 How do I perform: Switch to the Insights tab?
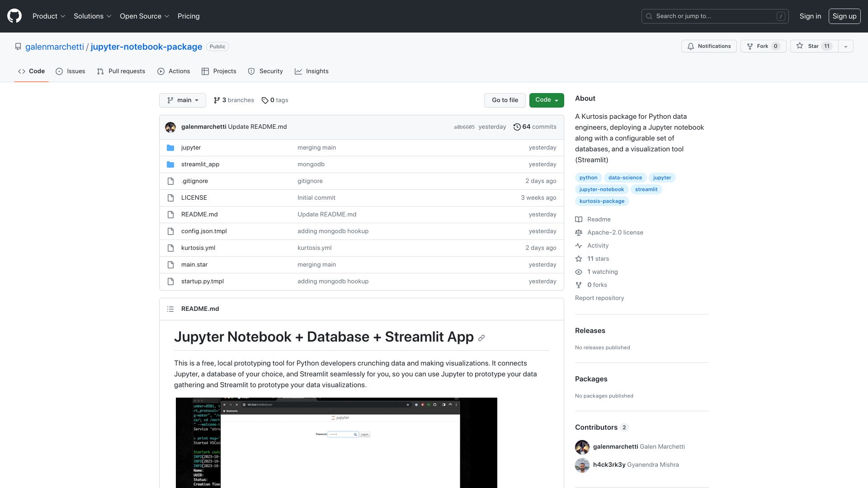[x=311, y=71]
